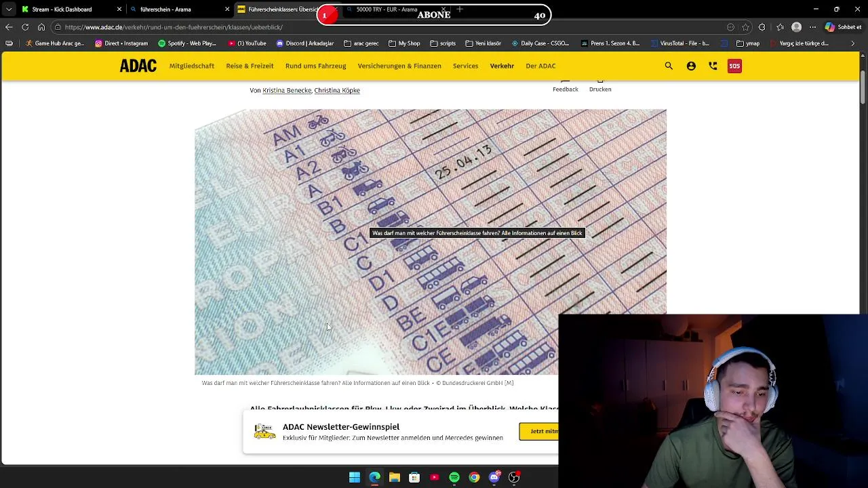Open the Yargıç izle türkçe d... bookmark
This screenshot has height=488, width=868.
pyautogui.click(x=800, y=43)
